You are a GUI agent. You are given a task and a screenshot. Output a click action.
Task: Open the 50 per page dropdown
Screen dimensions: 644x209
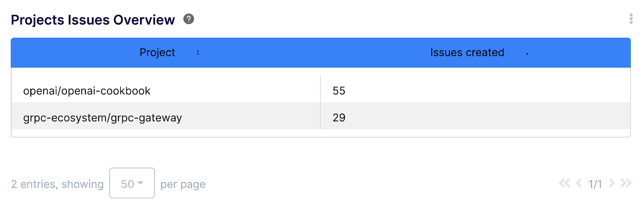click(x=132, y=183)
